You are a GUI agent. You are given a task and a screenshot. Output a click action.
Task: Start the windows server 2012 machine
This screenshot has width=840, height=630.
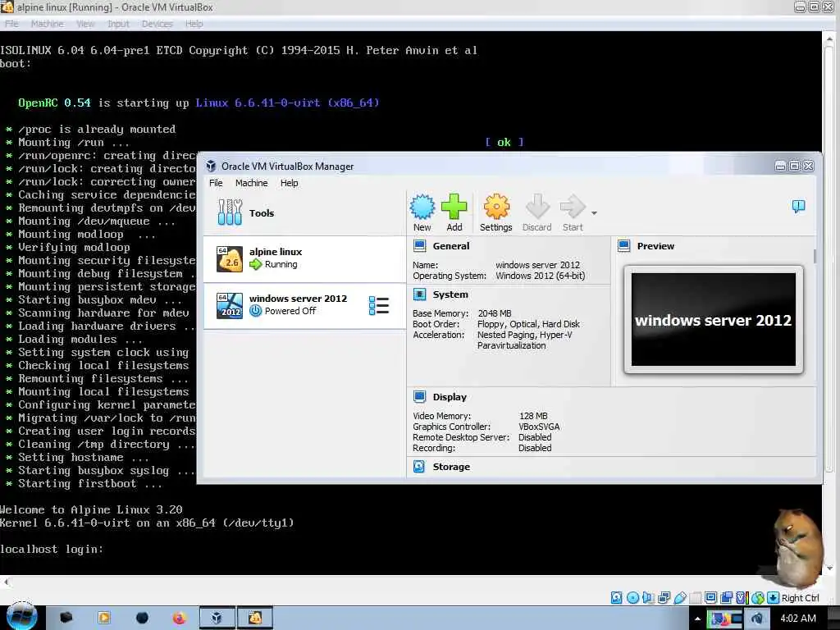(573, 212)
